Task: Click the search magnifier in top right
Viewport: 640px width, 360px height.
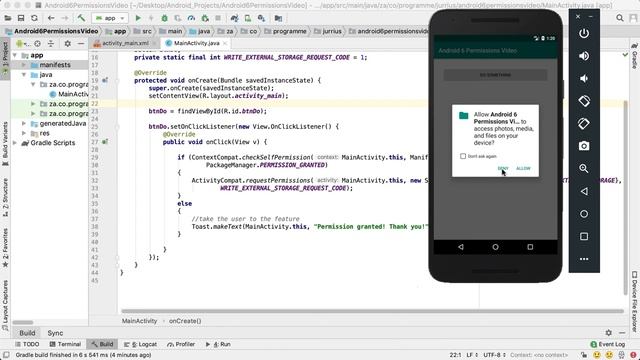Action: [620, 18]
